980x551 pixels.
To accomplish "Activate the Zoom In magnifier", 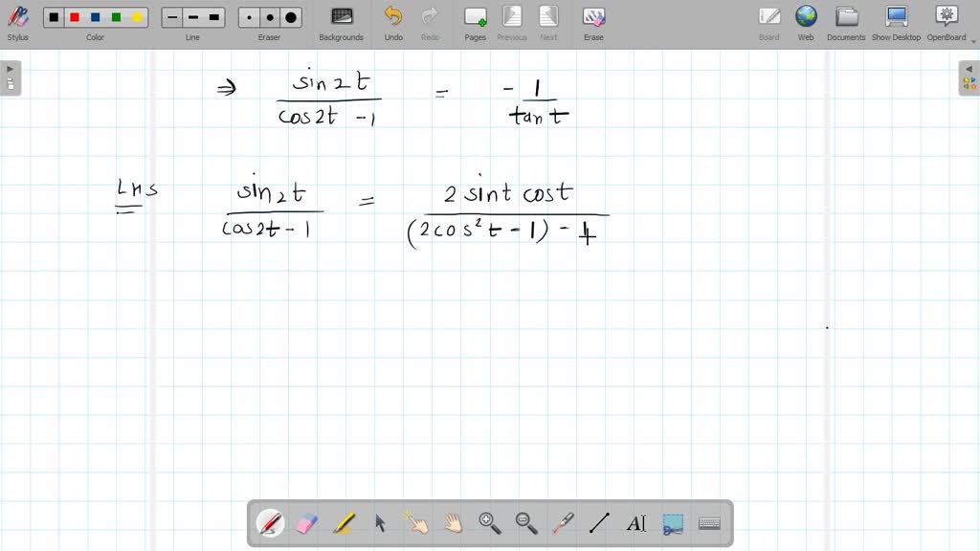I will click(x=489, y=522).
